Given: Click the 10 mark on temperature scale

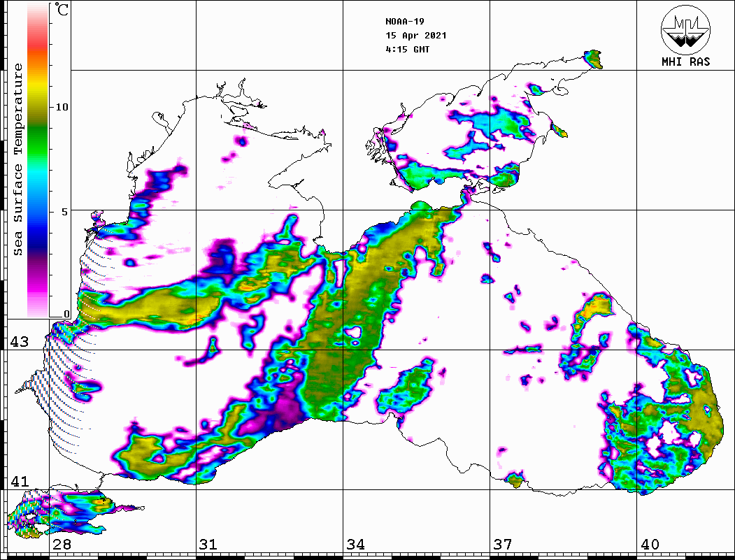Looking at the screenshot, I should point(62,107).
